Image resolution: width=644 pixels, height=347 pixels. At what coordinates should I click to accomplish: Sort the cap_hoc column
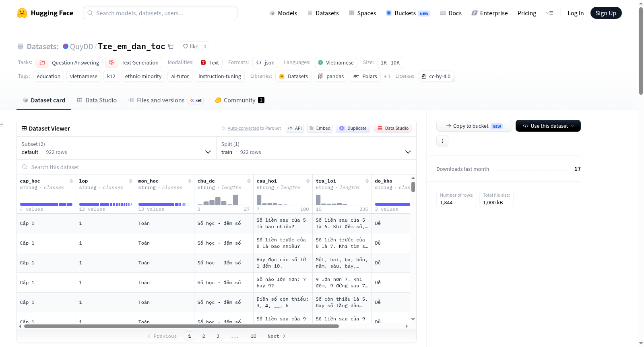(x=71, y=181)
